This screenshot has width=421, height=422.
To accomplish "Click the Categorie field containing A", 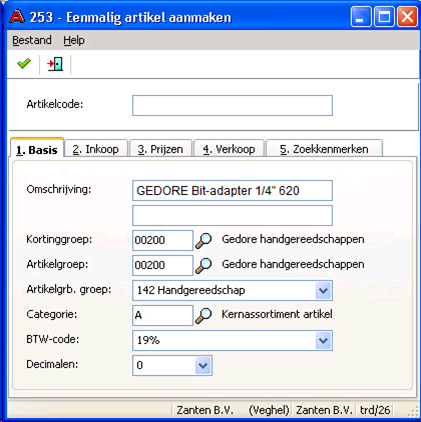I will [x=163, y=315].
